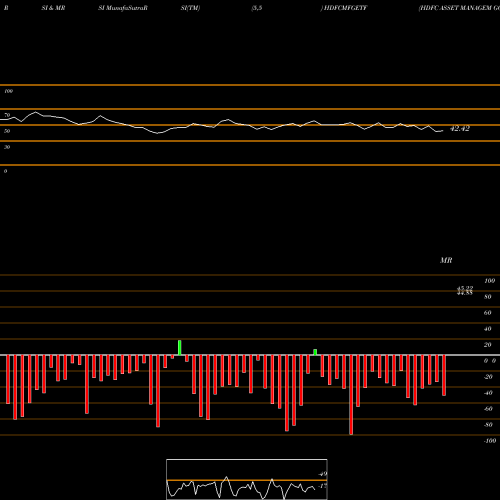The width and height of the screenshot is (500, 500).
Task: Click the RSI value label 42.42
Action: 460,129
